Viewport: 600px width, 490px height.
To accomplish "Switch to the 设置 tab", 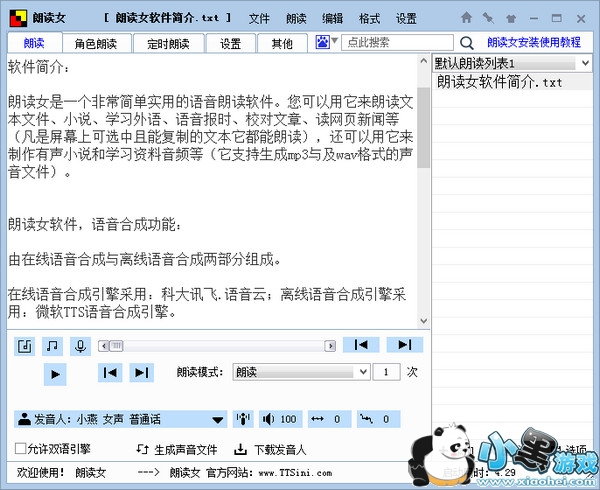I will coord(231,44).
